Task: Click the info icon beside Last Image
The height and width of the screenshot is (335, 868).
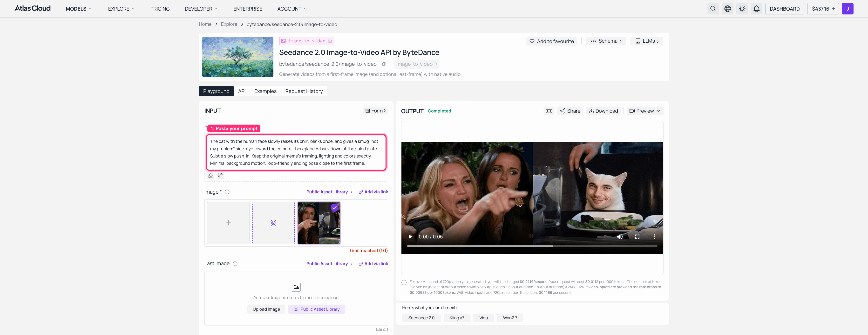Action: 235,264
